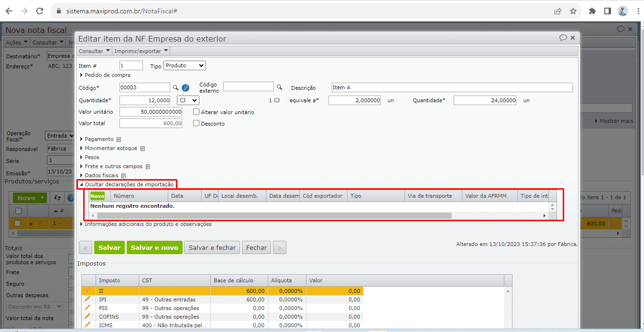Expand the Movimentar estoque section
Screen dimensions: 644x332
point(110,148)
